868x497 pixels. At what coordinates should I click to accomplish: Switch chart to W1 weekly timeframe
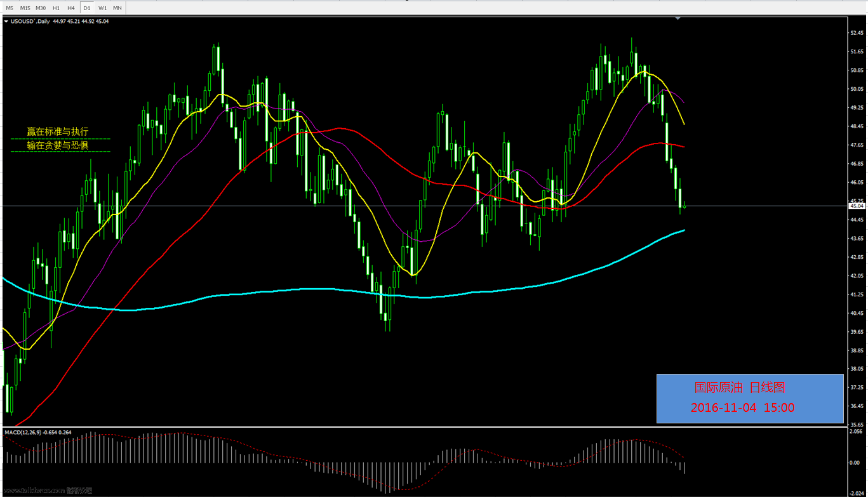click(102, 8)
